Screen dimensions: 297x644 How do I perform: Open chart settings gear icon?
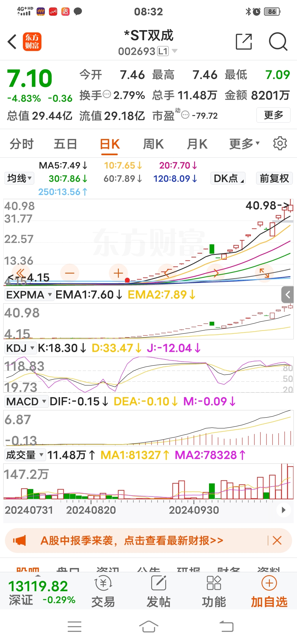[x=280, y=143]
